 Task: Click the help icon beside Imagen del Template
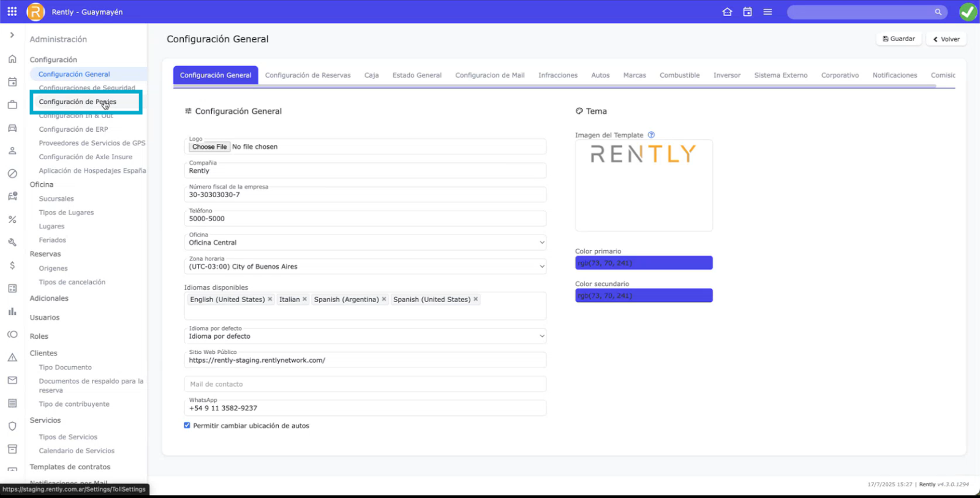click(651, 135)
